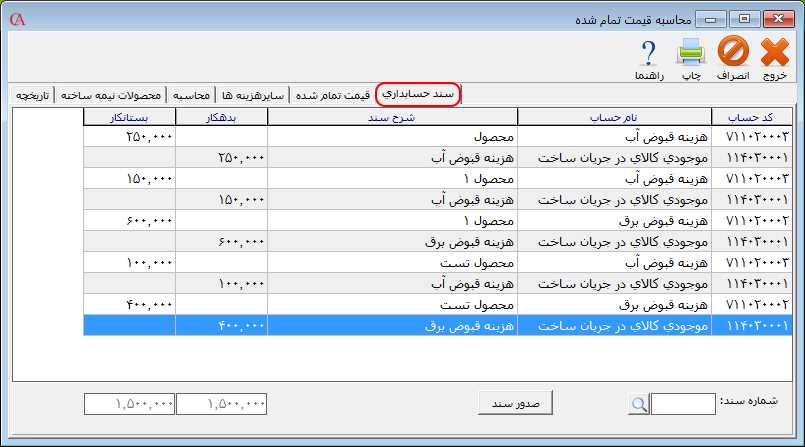Click the بدهکار cell 600,000
The width and height of the screenshot is (805, 447).
tap(221, 242)
